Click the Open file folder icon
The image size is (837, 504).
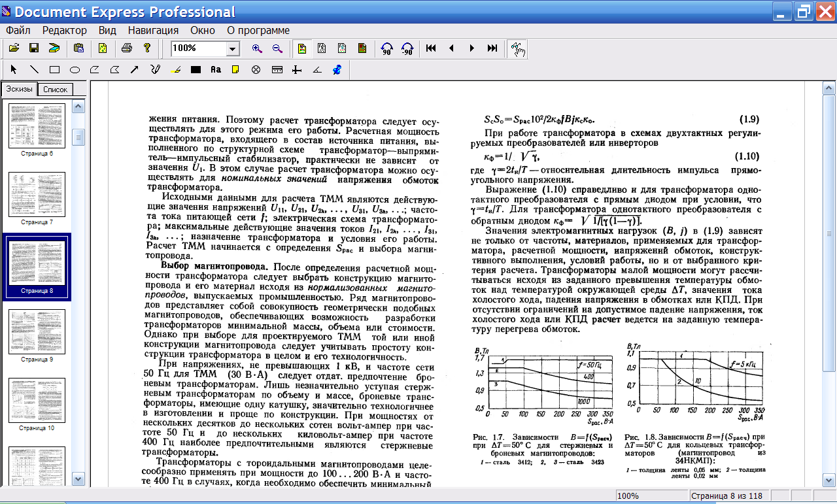[x=14, y=48]
